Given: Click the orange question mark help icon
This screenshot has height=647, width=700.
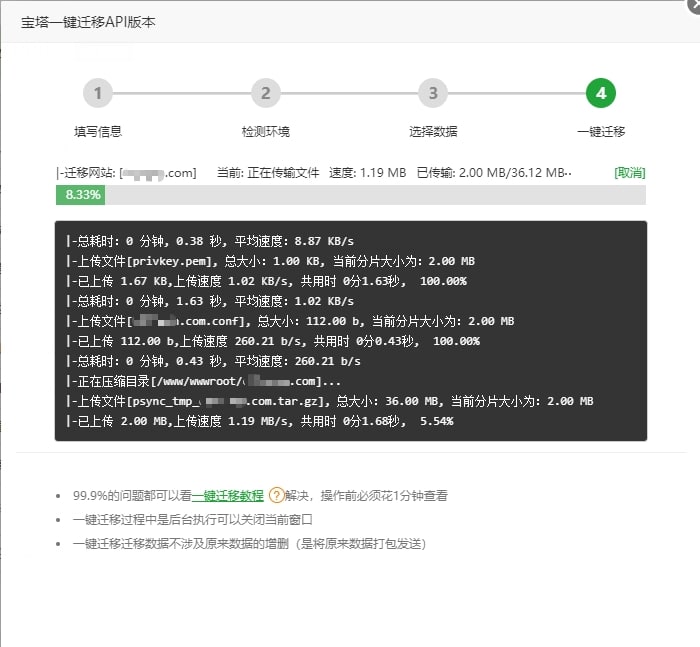Looking at the screenshot, I should coord(276,495).
